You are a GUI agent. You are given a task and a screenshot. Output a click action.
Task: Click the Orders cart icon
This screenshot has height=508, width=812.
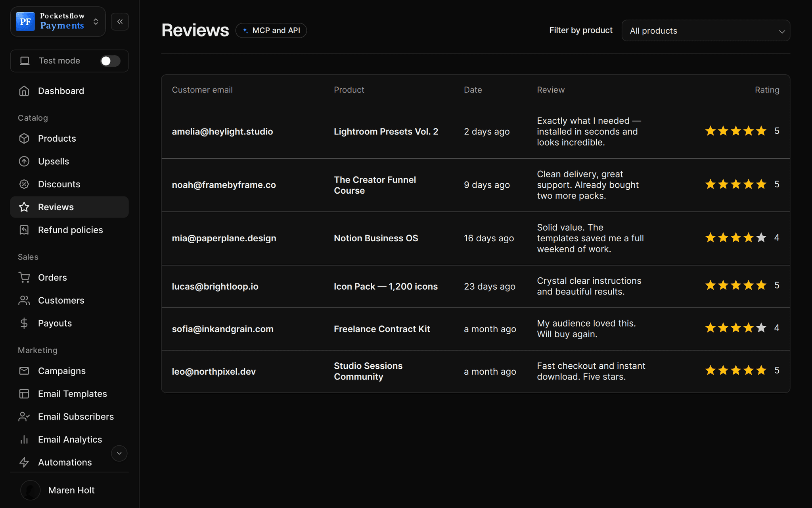click(x=24, y=277)
